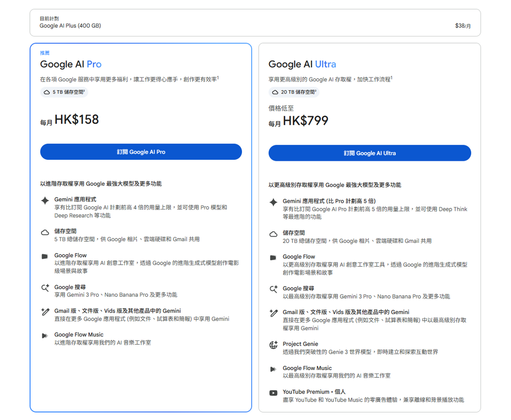This screenshot has width=511, height=420.
Task: Click the 訂閱 Google AI Ultra button
Action: (x=370, y=153)
